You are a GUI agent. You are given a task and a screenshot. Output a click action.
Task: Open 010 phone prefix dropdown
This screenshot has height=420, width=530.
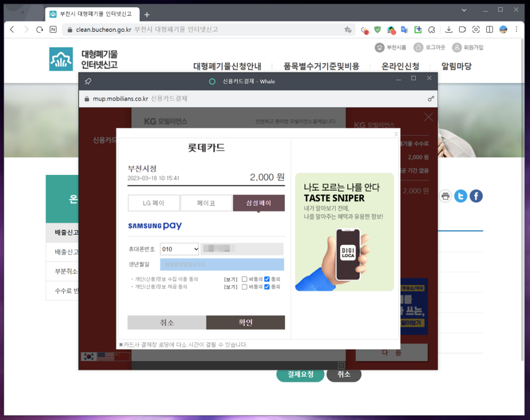[179, 249]
